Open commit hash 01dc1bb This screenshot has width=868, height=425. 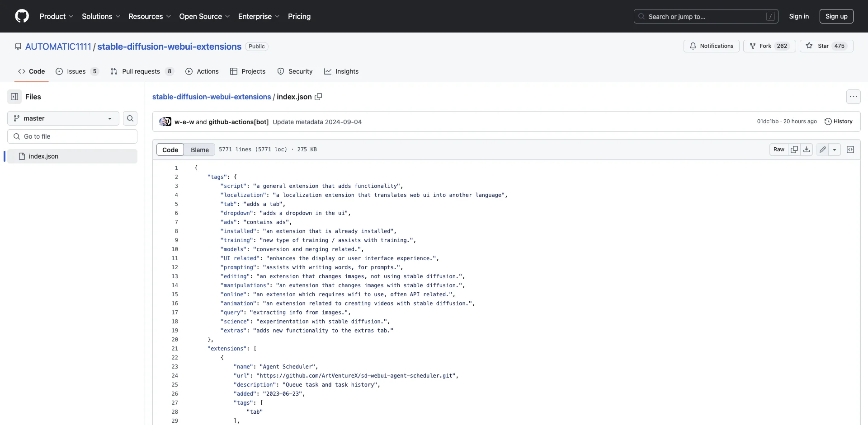coord(768,121)
